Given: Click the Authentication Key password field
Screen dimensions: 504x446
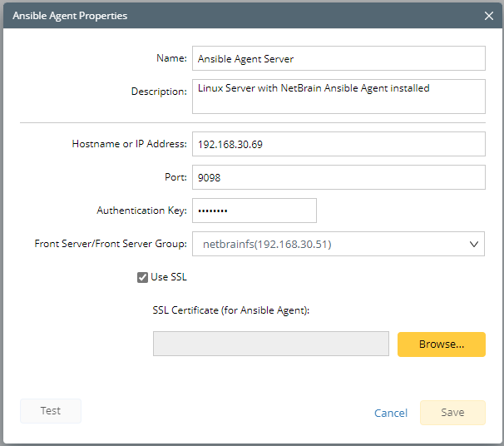Looking at the screenshot, I should (x=254, y=211).
